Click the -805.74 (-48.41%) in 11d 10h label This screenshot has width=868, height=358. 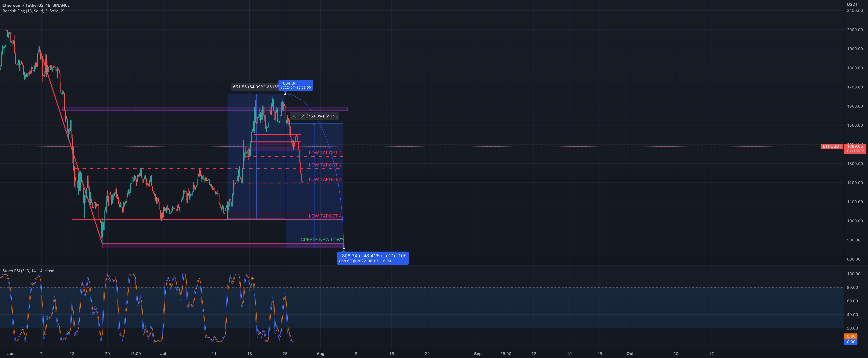[x=373, y=258]
